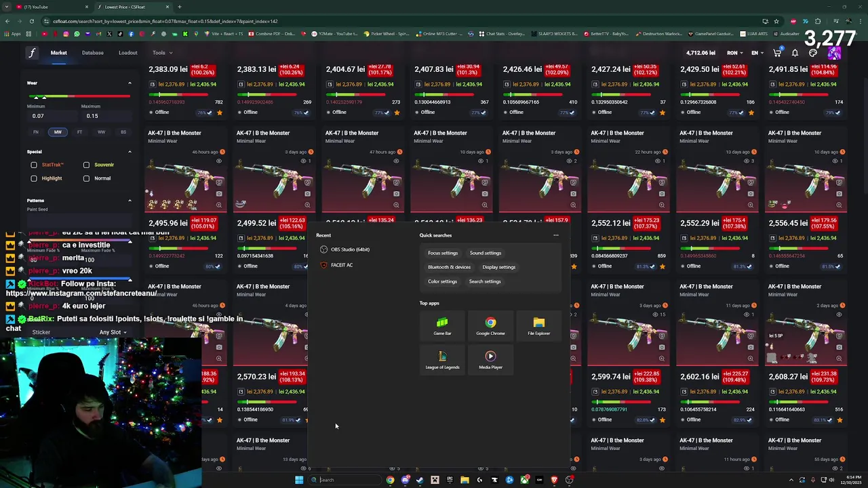This screenshot has width=868, height=488.
Task: Click the Minimum wear input field
Action: click(x=51, y=116)
